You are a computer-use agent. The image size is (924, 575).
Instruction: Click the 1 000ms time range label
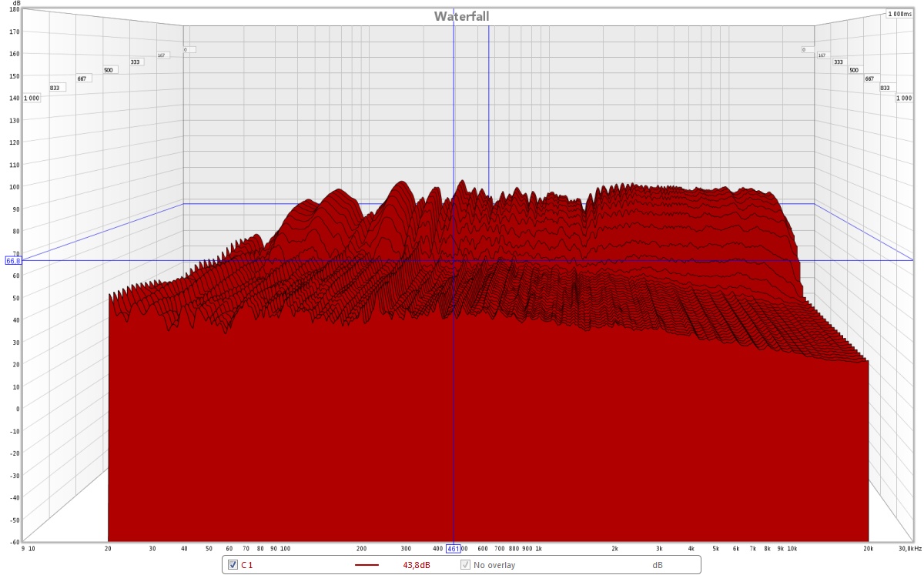tap(899, 14)
